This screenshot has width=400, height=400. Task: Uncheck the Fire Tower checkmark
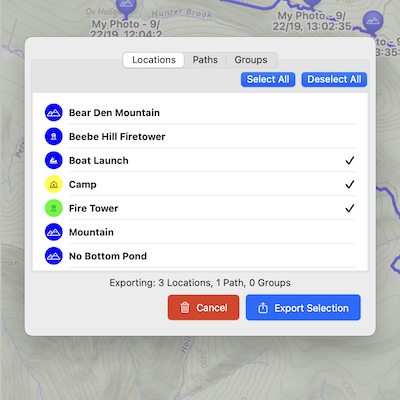click(350, 208)
